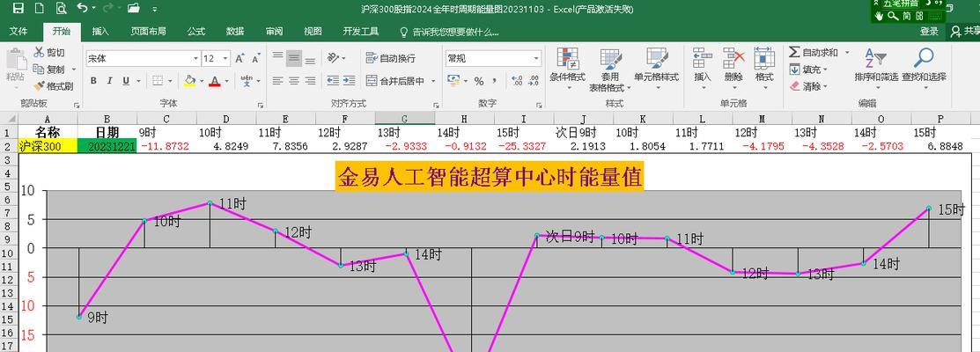Apply cell borders
The image size is (980, 352).
coord(158,80)
